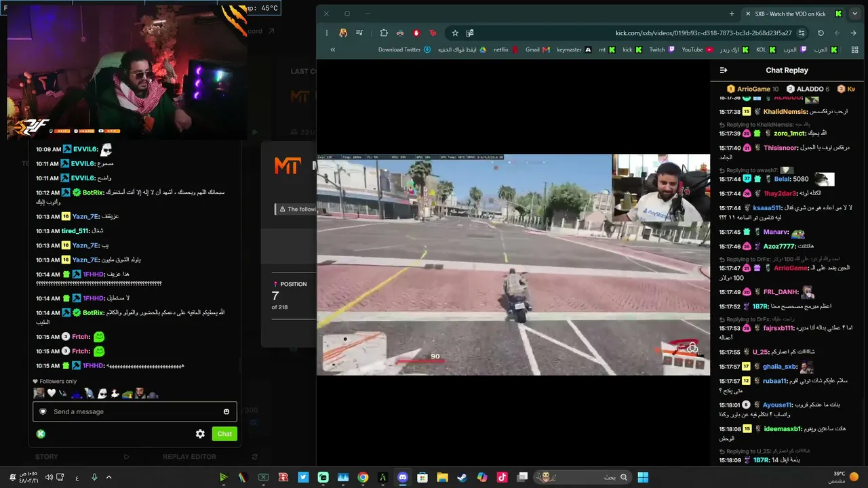Open the Twitch bookmark
The width and height of the screenshot is (868, 488).
tap(662, 49)
